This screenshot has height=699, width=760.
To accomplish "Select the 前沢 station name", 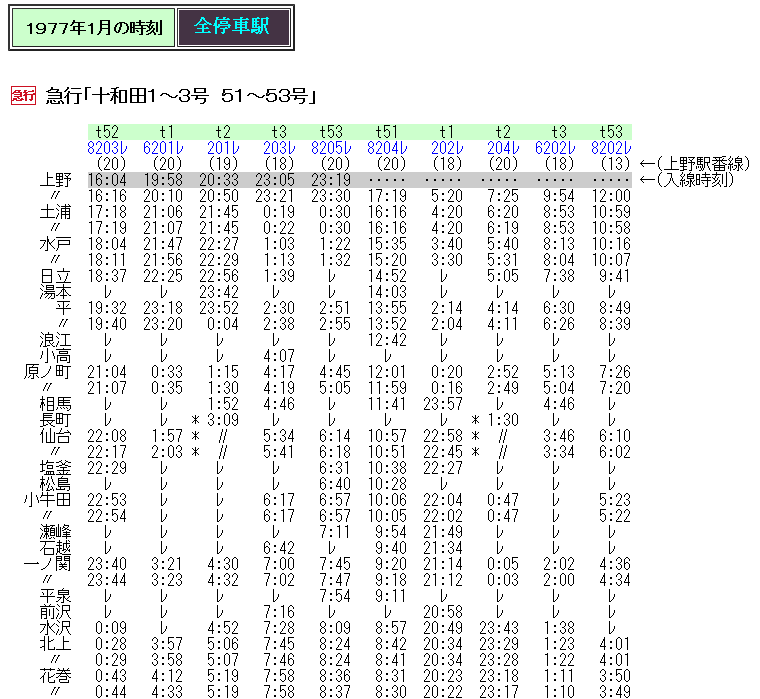I will pyautogui.click(x=56, y=612).
